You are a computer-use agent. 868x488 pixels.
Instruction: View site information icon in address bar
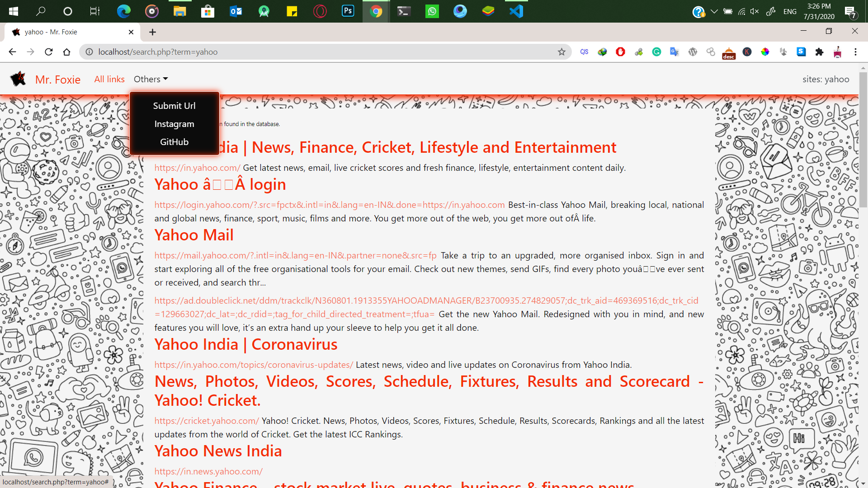pyautogui.click(x=90, y=52)
